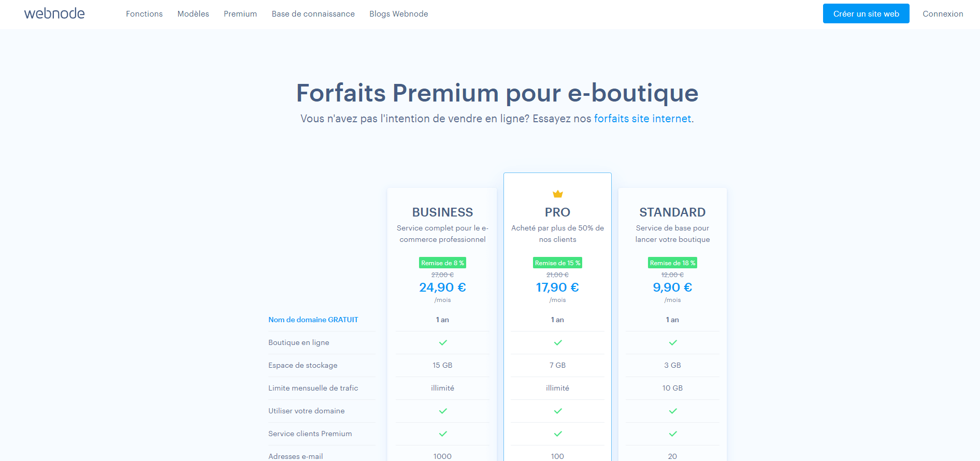Click illimité traffic value under BUSINESS
Screen dimensions: 980x461
pos(442,388)
